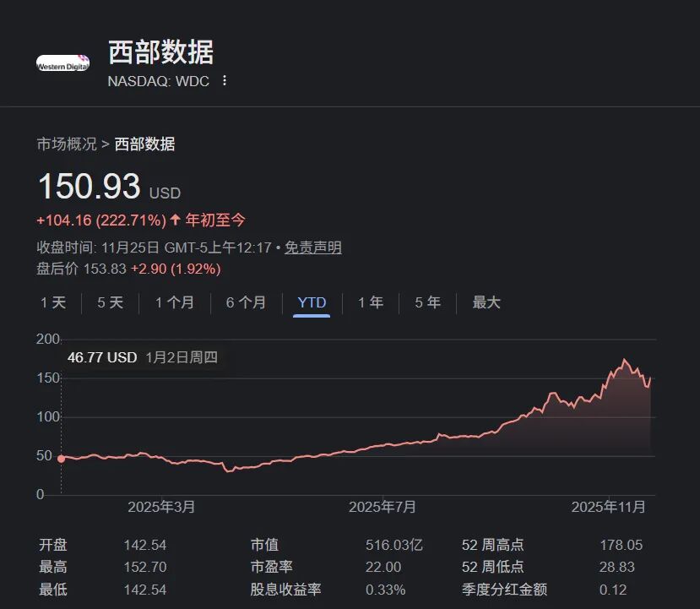Select the 1 天 time range tab
700x609 pixels.
coord(53,302)
